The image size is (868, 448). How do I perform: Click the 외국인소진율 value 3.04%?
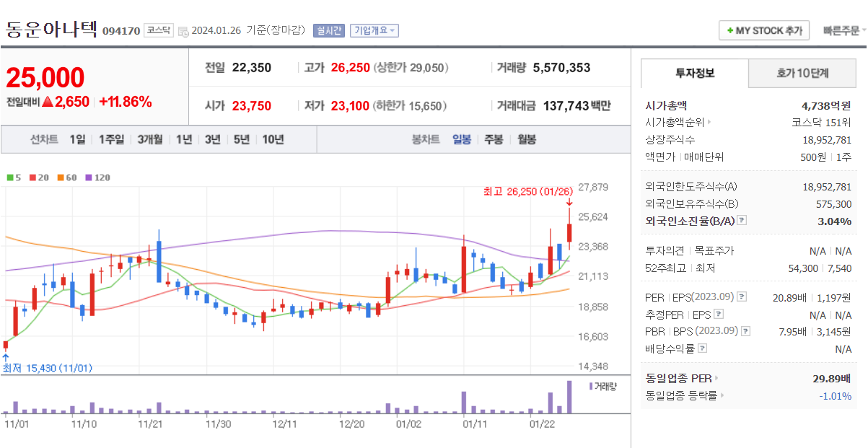coord(835,221)
